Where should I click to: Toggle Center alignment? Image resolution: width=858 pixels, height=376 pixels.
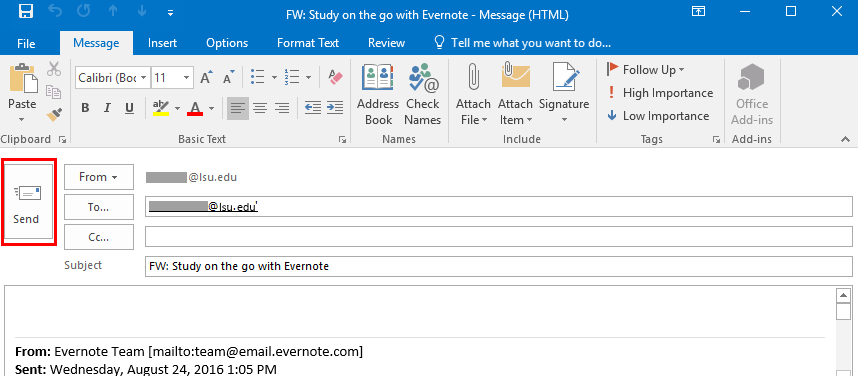(260, 108)
